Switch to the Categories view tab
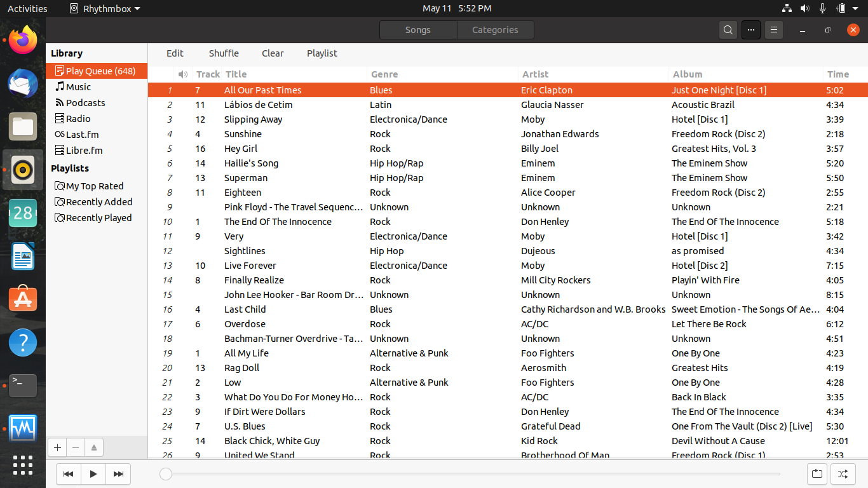 coord(495,30)
